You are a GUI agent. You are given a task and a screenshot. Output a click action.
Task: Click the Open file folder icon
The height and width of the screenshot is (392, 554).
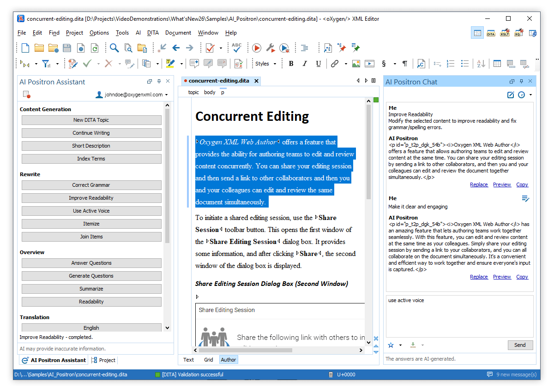pos(39,48)
